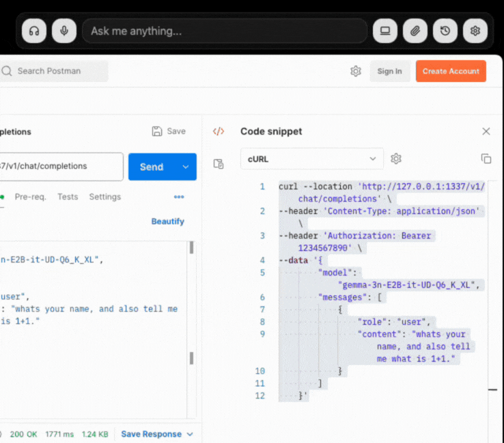Save the request with the Save button
This screenshot has width=504, height=443.
pos(169,131)
